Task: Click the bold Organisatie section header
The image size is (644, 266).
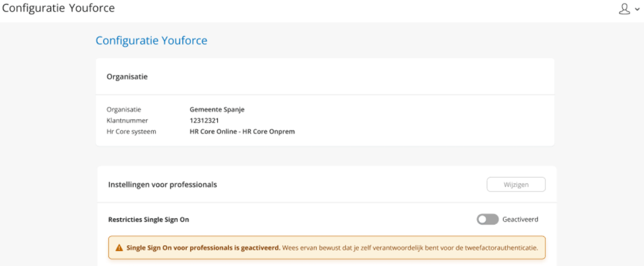Action: 127,77
